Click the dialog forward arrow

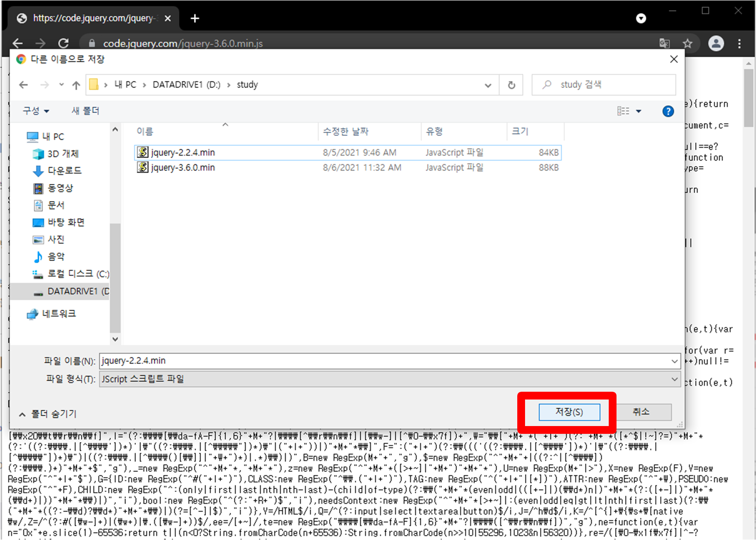44,85
